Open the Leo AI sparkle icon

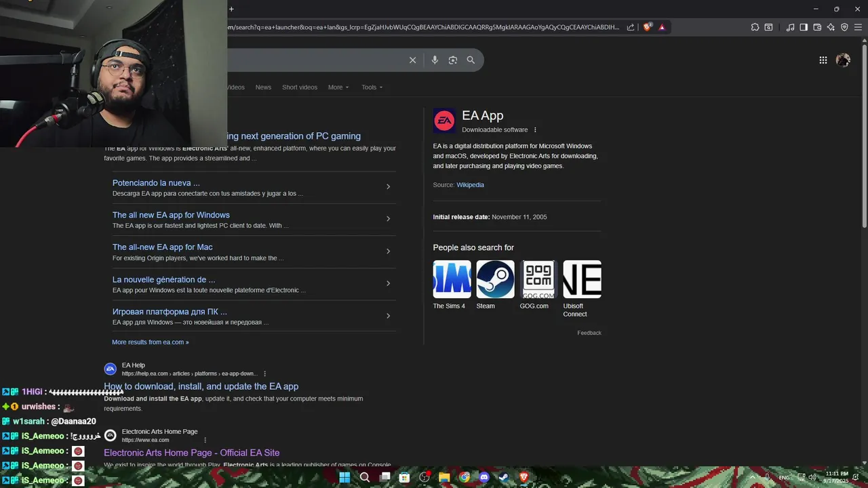coord(831,27)
